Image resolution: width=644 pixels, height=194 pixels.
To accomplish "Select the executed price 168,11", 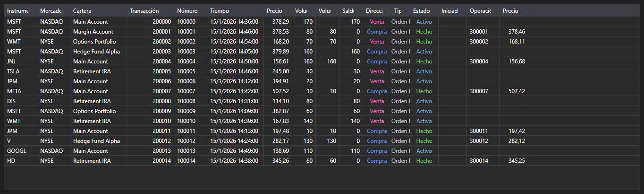I will tap(514, 42).
